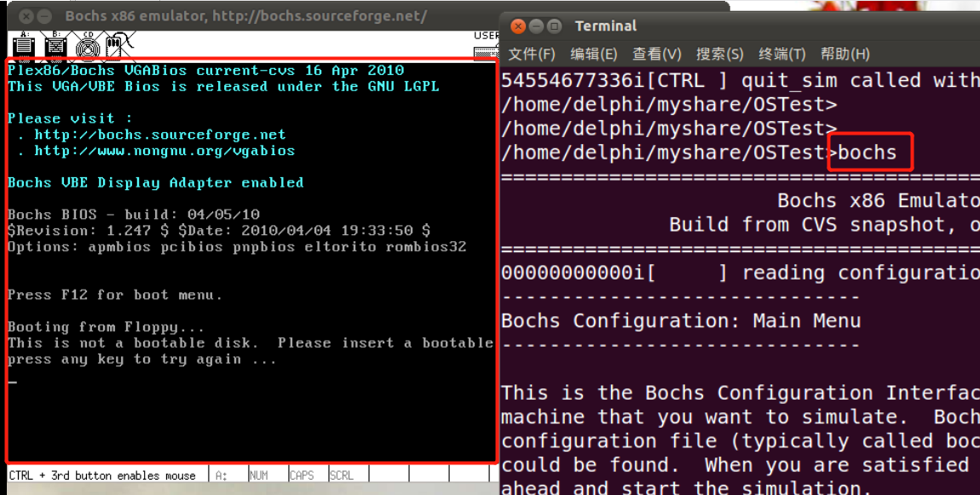This screenshot has width=980, height=495.
Task: Click the 'Plex86/Bochs VGABios current-cvs' line
Action: coord(206,71)
